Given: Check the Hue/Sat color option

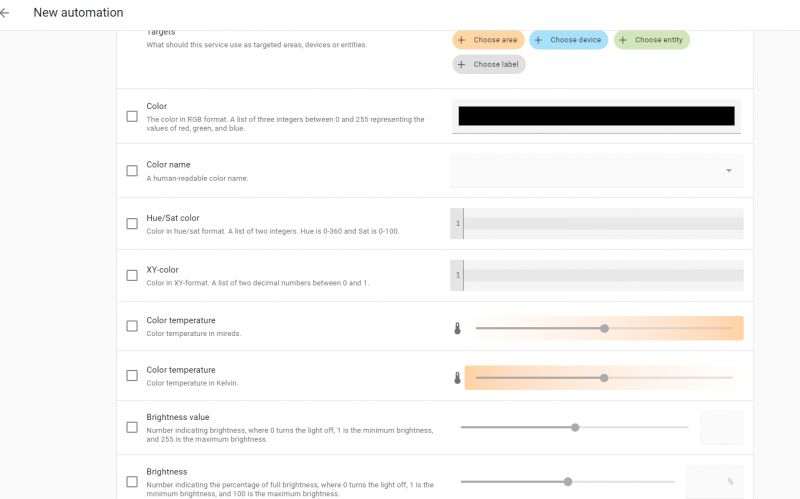Looking at the screenshot, I should point(132,224).
